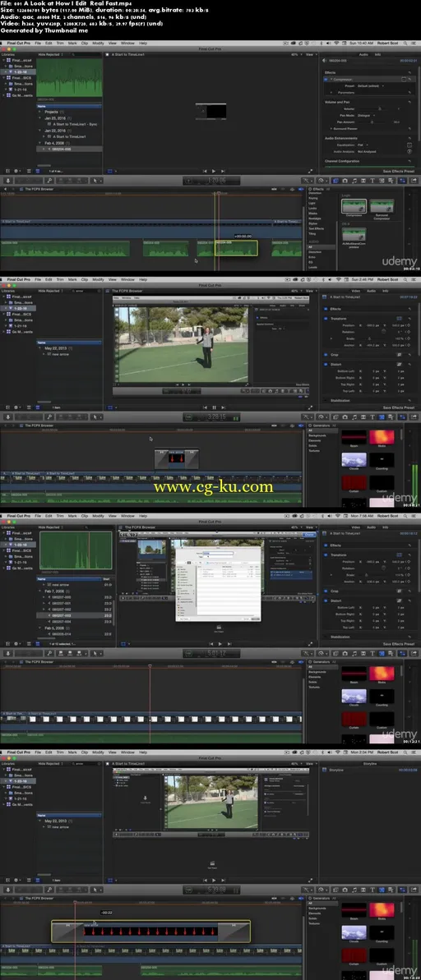Share icon at end of 3:28:15 frame toolbar
The image size is (421, 980).
[414, 416]
